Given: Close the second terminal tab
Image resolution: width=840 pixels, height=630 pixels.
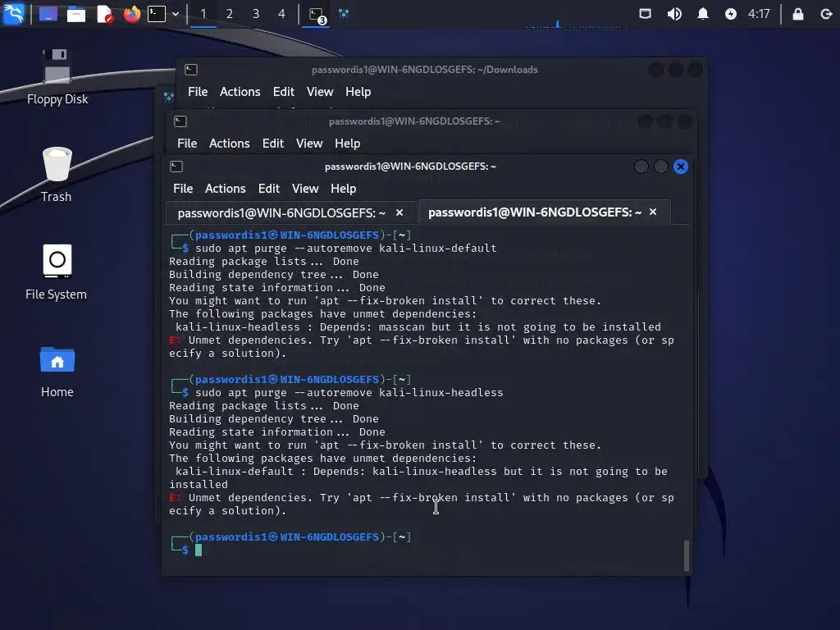Looking at the screenshot, I should click(x=652, y=212).
